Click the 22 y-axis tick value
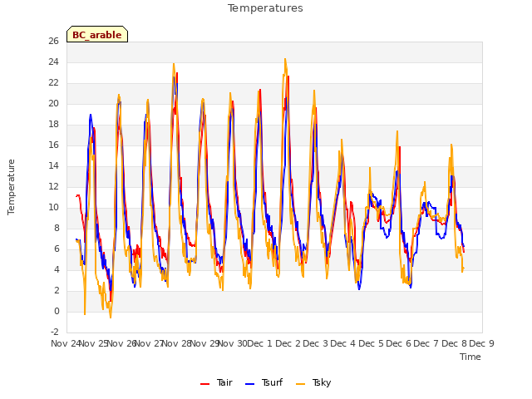532x399 pixels. [53, 83]
